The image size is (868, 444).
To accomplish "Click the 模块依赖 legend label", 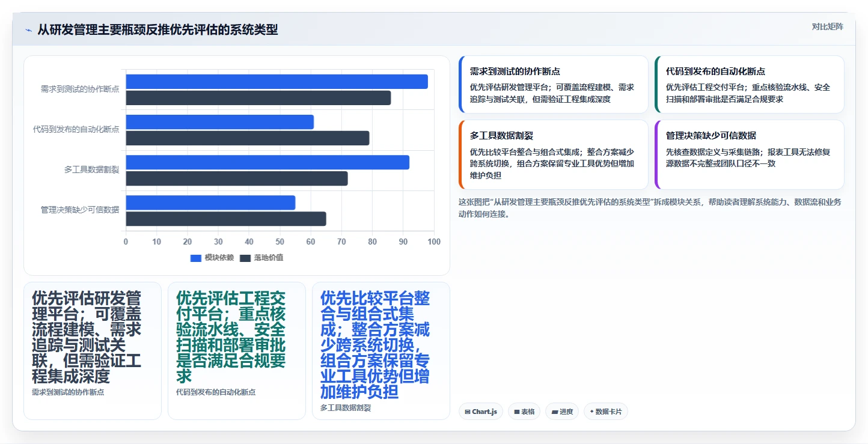I will 219,258.
